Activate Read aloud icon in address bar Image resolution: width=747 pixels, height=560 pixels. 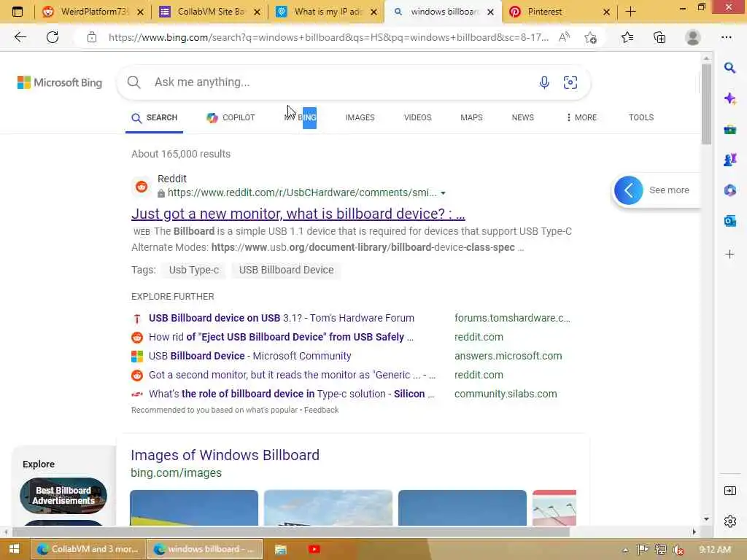click(x=564, y=37)
